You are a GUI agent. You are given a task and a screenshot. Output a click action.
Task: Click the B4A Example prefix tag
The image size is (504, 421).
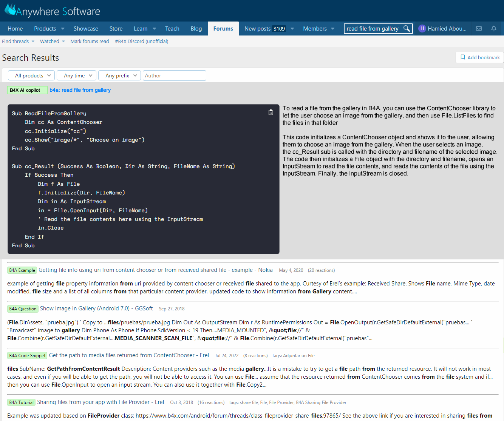[x=22, y=270]
